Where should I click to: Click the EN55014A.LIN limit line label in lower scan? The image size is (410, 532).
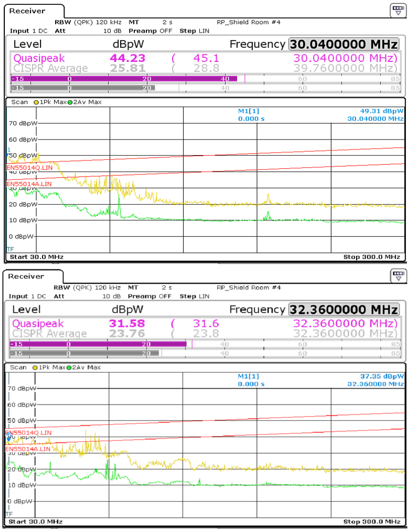28,449
